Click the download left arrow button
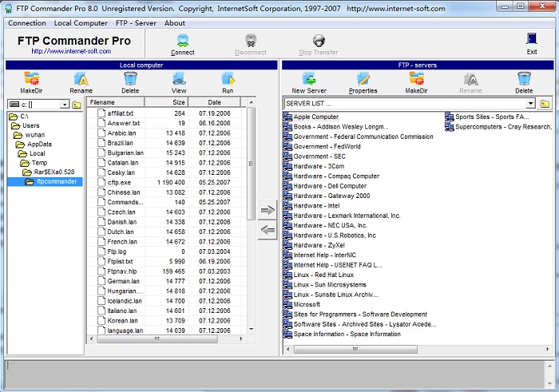 (x=268, y=231)
